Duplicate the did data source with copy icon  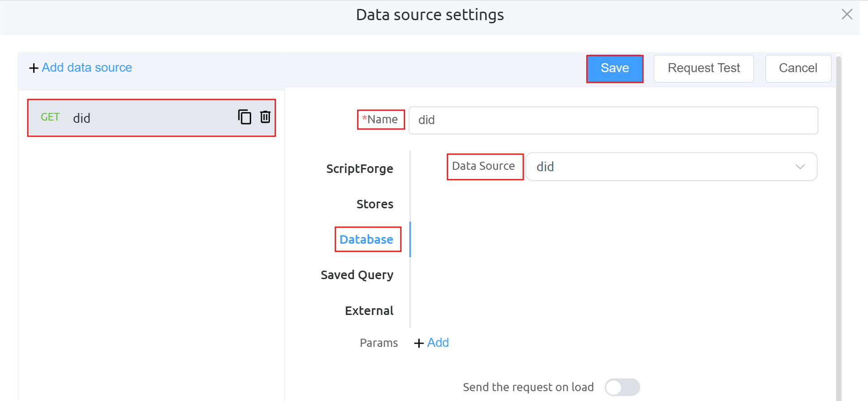tap(244, 117)
